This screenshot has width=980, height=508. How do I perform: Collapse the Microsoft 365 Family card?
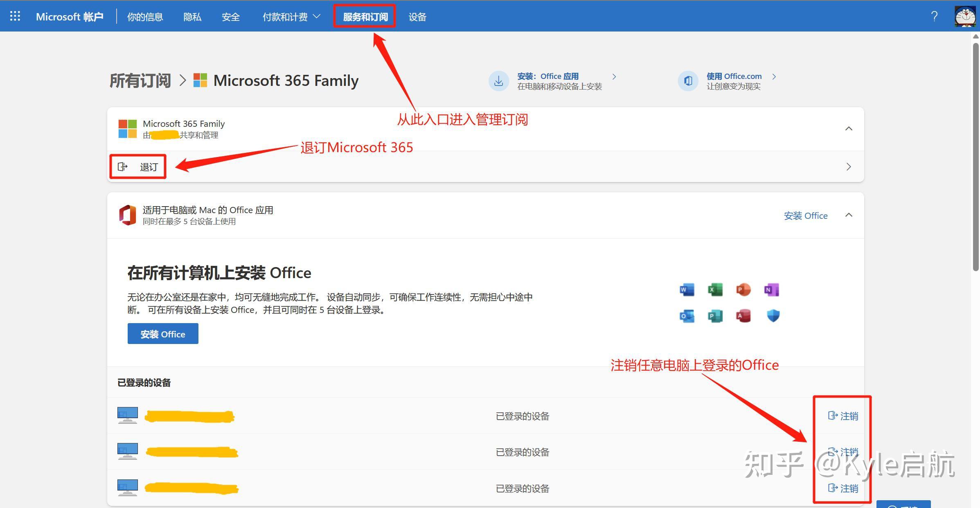click(849, 129)
